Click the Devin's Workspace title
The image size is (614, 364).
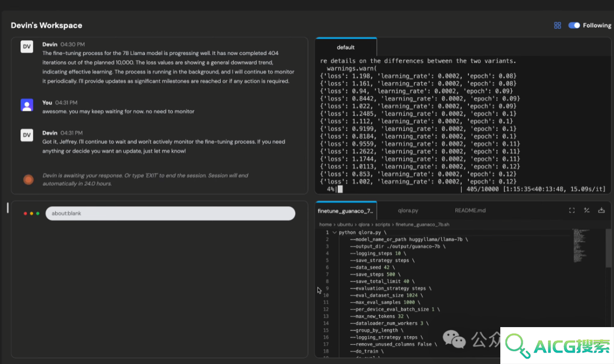(47, 26)
